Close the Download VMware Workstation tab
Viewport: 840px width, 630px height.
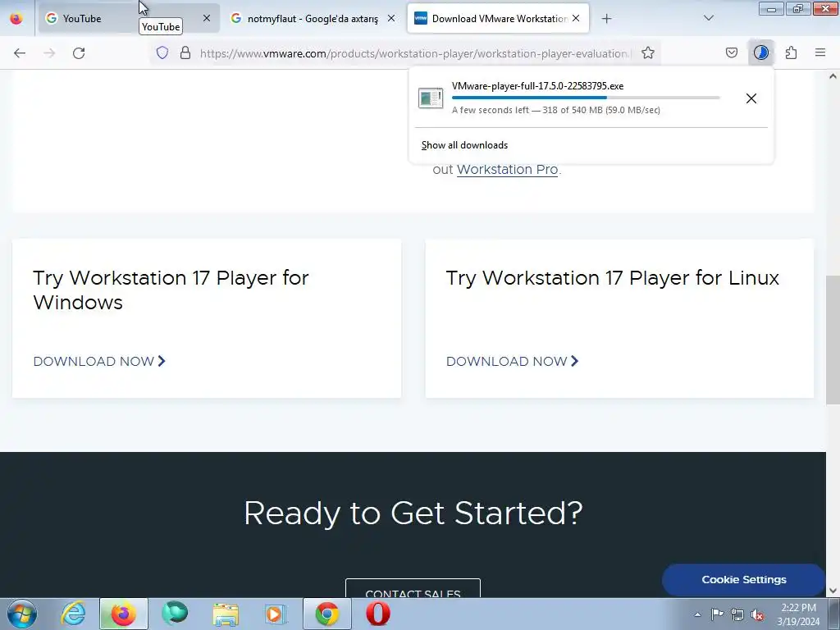pyautogui.click(x=576, y=18)
